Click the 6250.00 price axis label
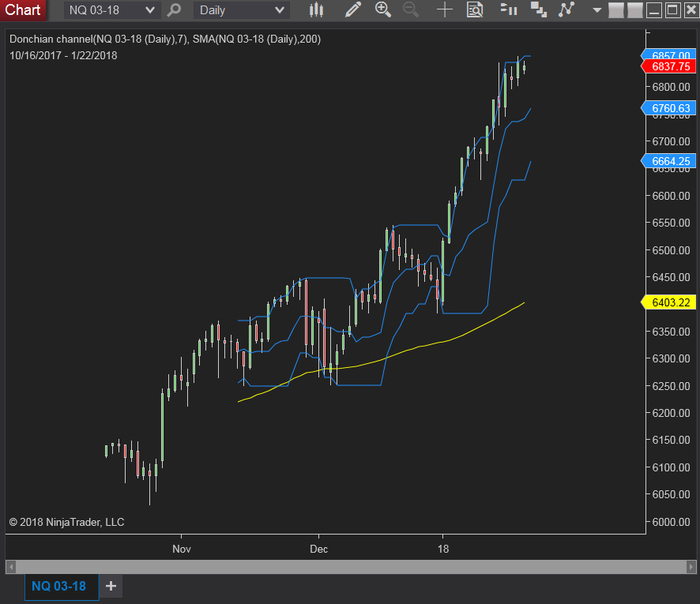Screen dimensions: 700x604 coord(671,386)
